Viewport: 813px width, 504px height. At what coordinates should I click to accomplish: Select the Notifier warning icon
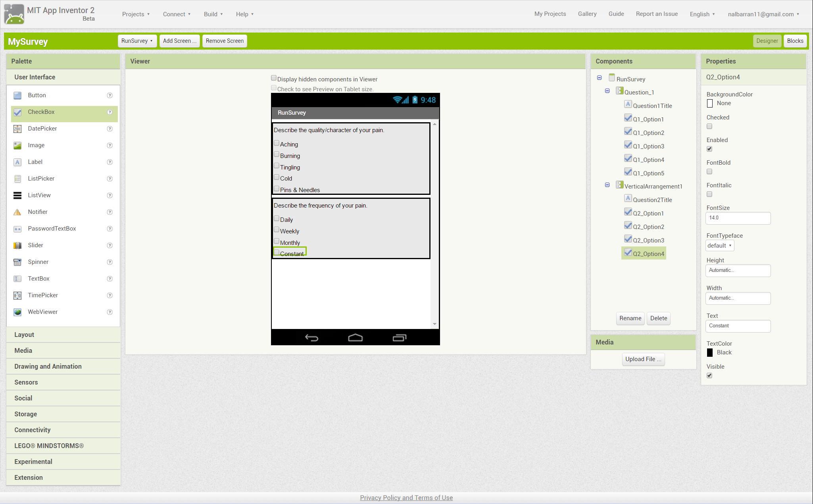click(x=17, y=212)
